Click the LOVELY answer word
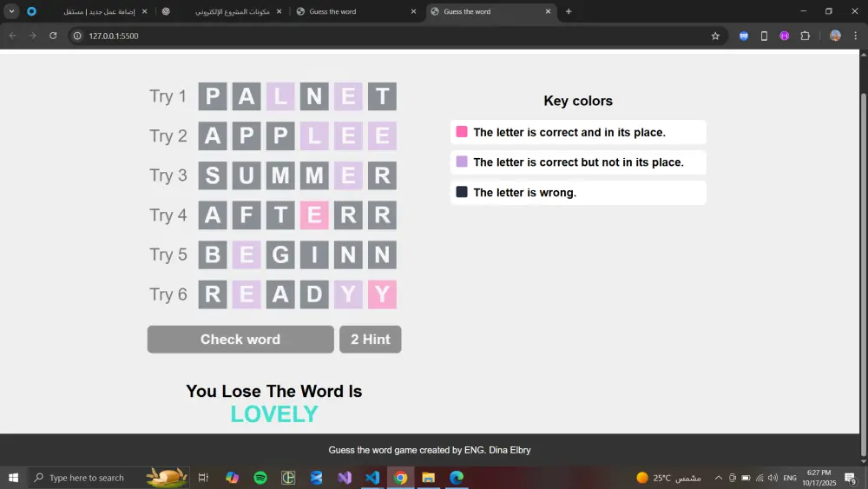Image resolution: width=868 pixels, height=489 pixels. point(274,414)
